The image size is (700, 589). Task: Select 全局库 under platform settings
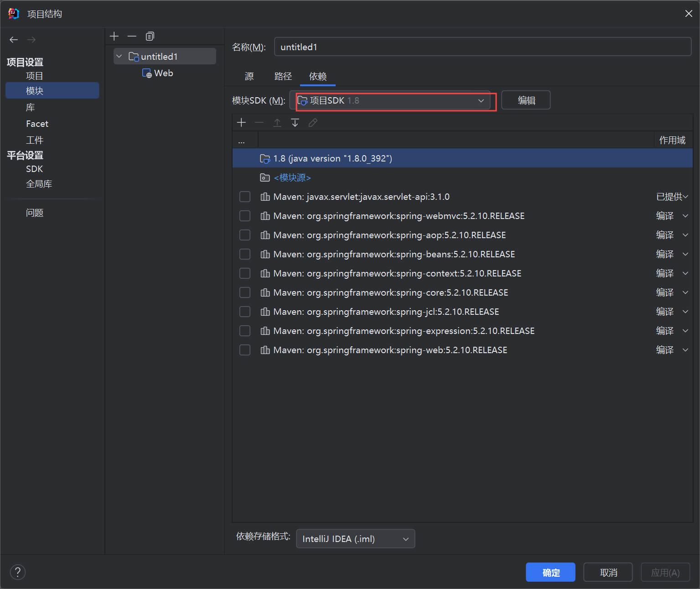click(39, 184)
